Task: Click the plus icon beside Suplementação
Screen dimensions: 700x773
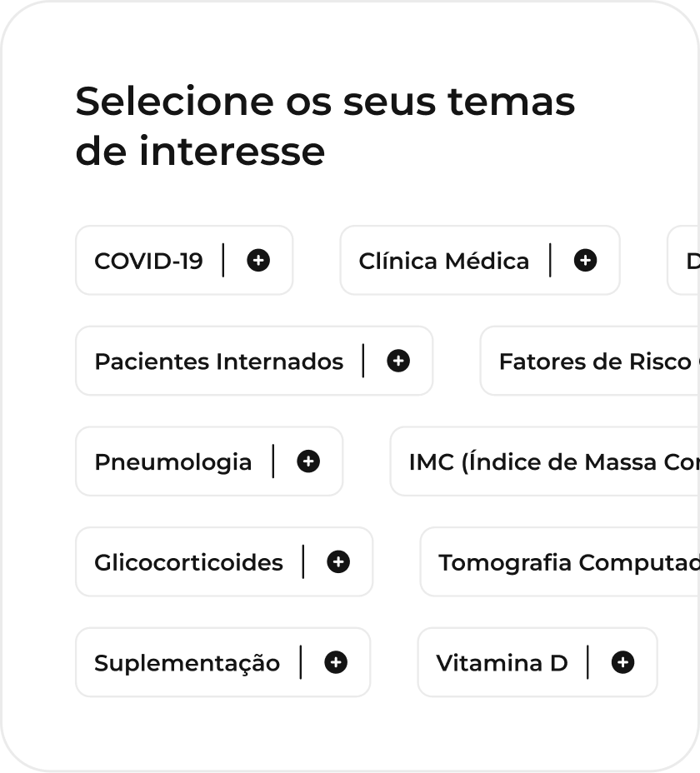Action: tap(336, 662)
